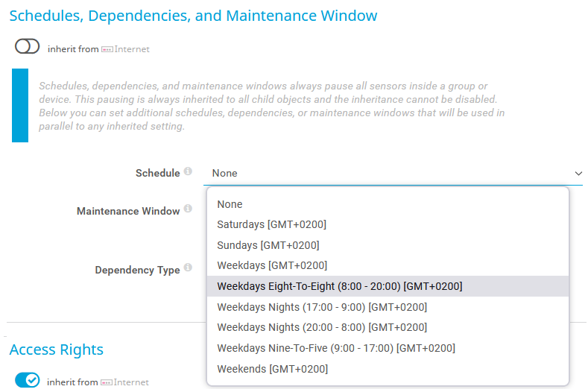Pick Weekends [GMT+0200] schedule

coord(272,369)
